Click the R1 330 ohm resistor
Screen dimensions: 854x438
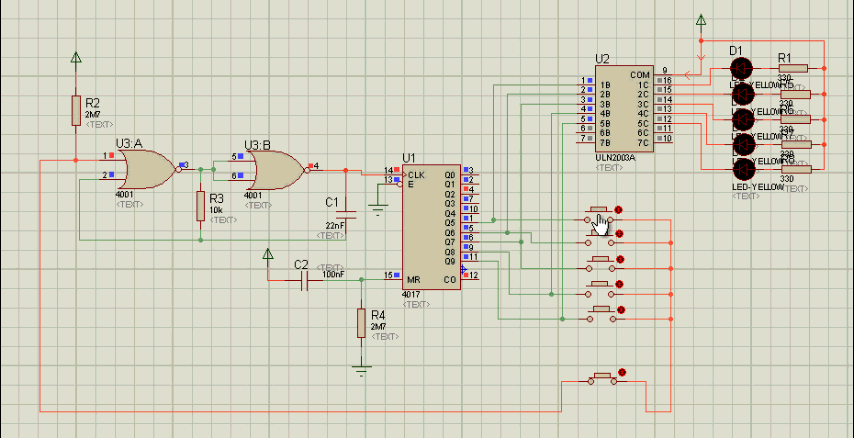point(793,68)
